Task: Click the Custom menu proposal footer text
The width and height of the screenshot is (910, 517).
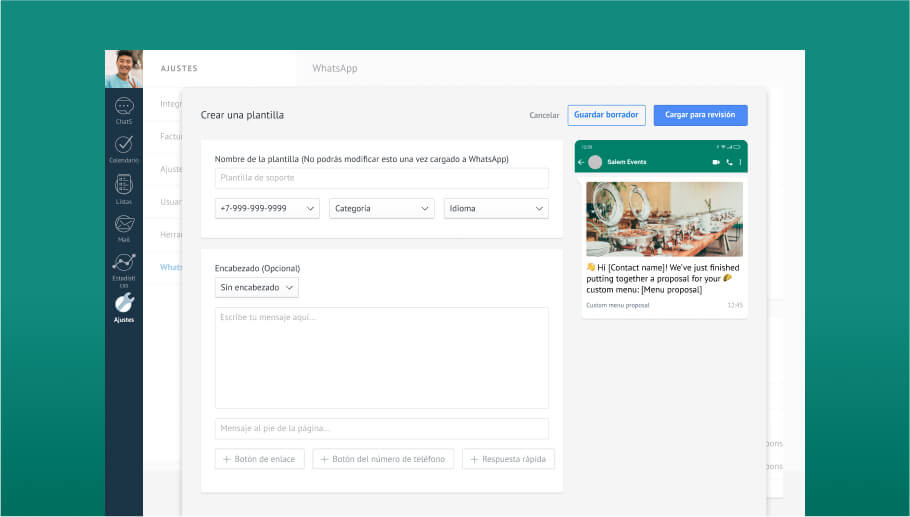Action: click(x=618, y=305)
